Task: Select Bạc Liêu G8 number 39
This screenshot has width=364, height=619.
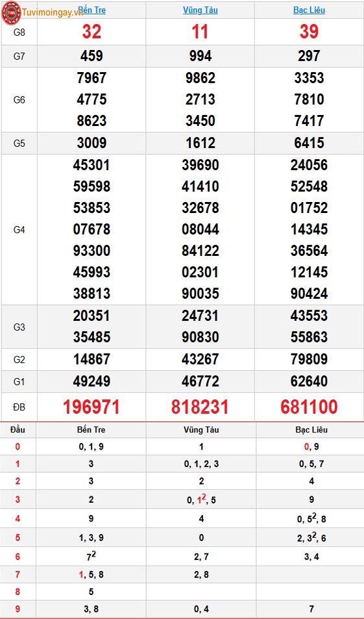Action: click(309, 32)
